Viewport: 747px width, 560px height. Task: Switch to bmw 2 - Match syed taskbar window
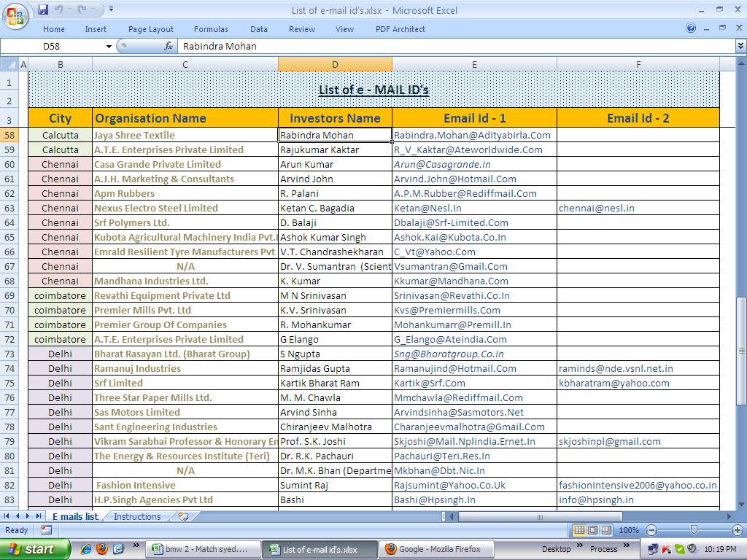point(203,550)
